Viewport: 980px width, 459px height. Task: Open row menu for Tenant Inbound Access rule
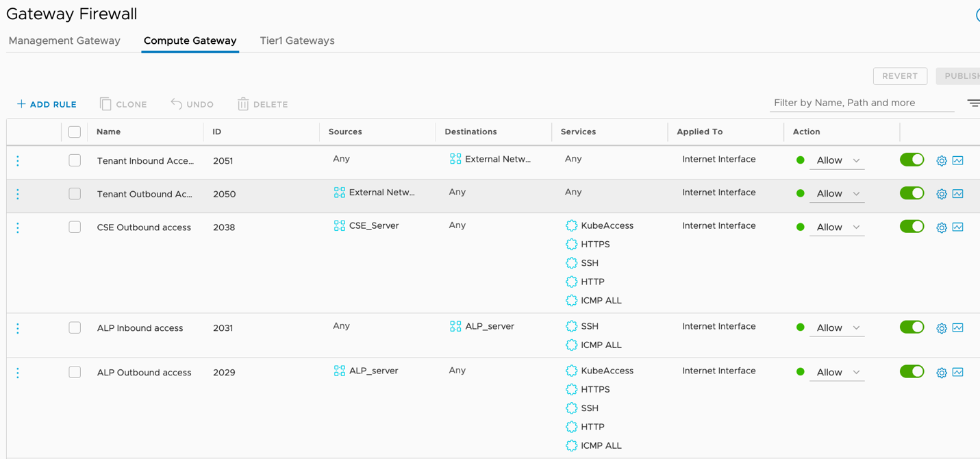pos(18,161)
